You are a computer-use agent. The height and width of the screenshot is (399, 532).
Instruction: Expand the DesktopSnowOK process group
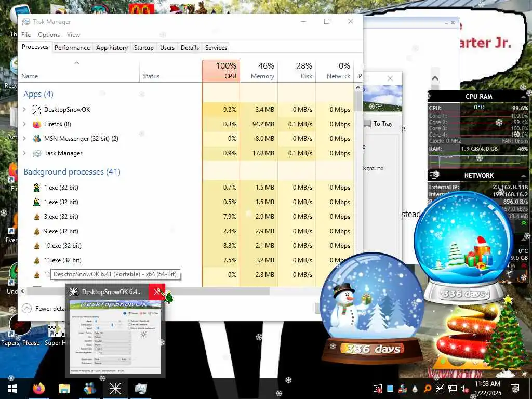(24, 110)
